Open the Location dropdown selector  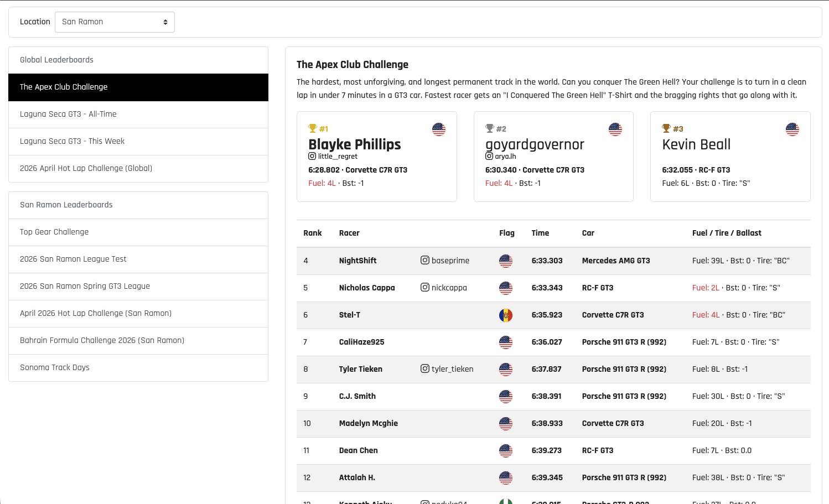(x=115, y=22)
